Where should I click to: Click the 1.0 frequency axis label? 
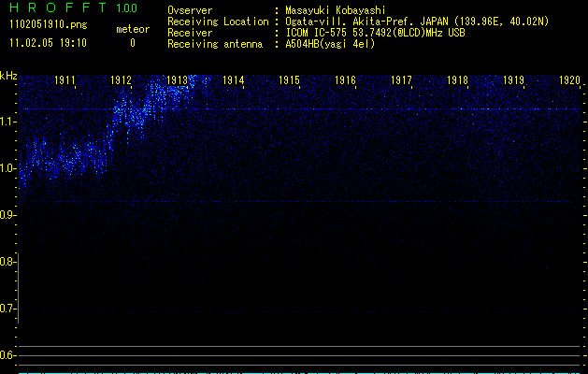7,168
